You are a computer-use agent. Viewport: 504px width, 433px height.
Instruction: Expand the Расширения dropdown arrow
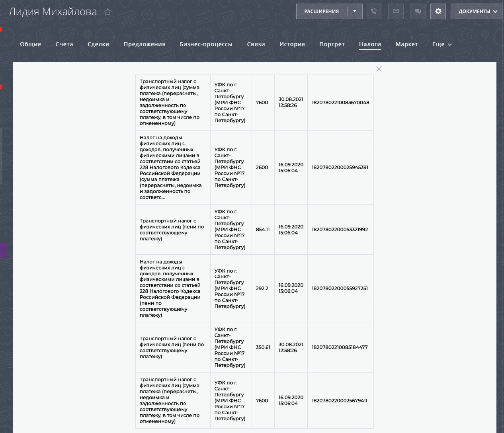click(x=355, y=12)
